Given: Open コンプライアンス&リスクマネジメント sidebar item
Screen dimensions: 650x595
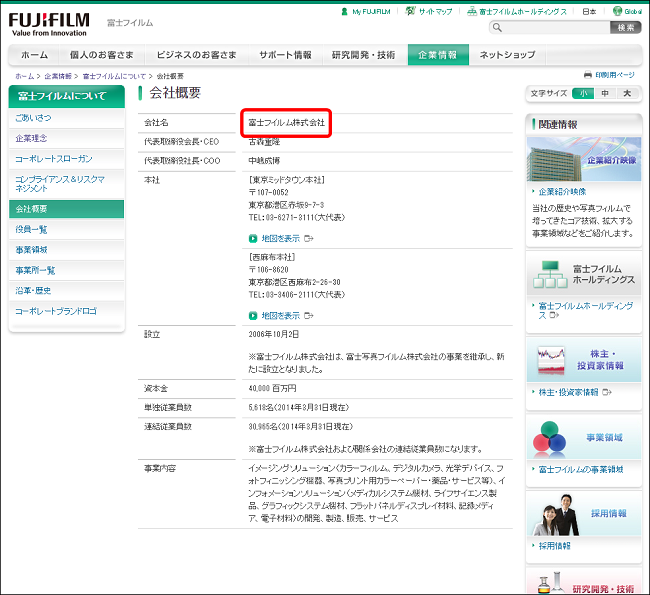Looking at the screenshot, I should pos(66,184).
